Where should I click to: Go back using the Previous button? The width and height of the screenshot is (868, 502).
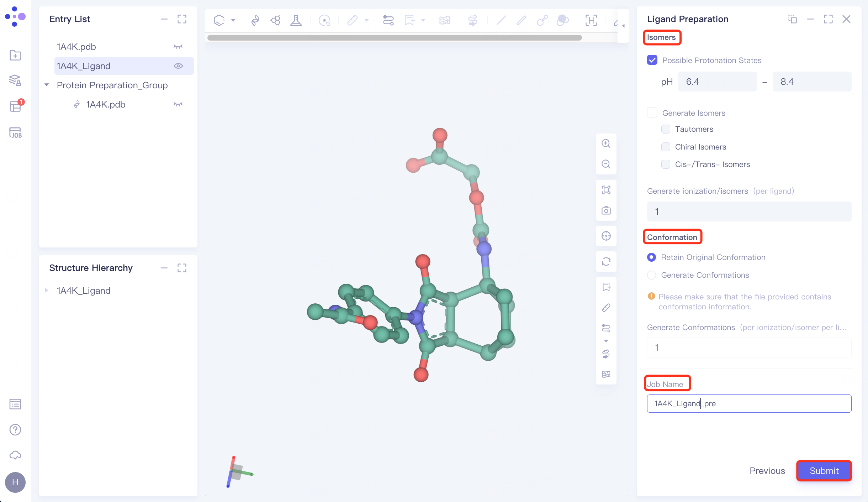pyautogui.click(x=767, y=471)
